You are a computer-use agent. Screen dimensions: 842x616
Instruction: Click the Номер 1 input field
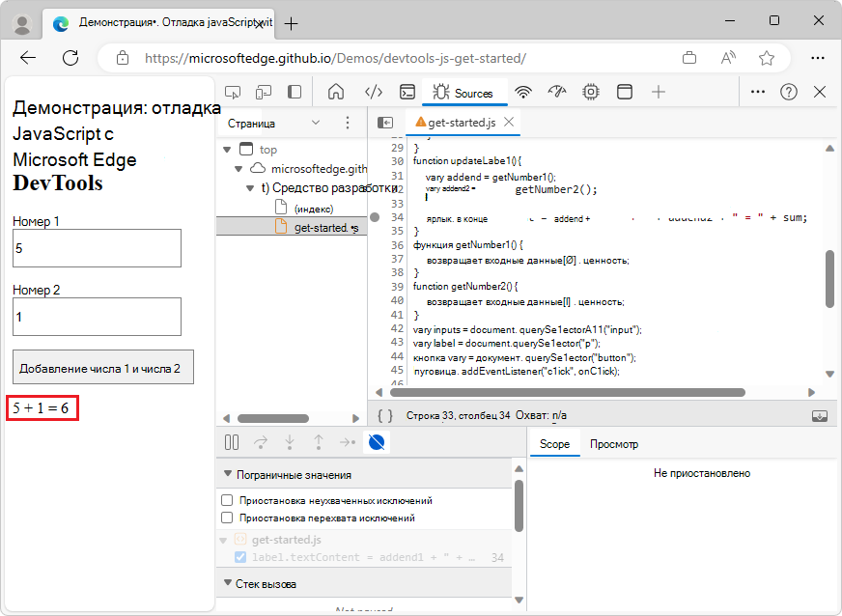tap(97, 248)
